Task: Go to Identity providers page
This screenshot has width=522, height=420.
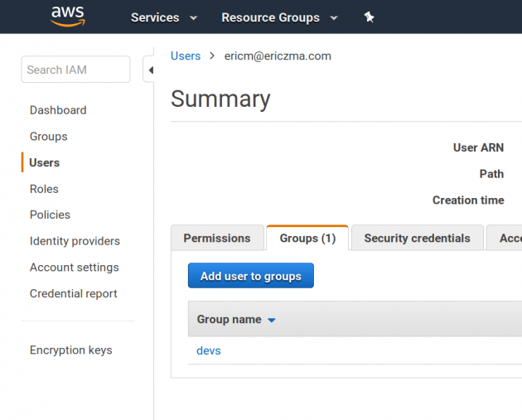Action: [75, 241]
